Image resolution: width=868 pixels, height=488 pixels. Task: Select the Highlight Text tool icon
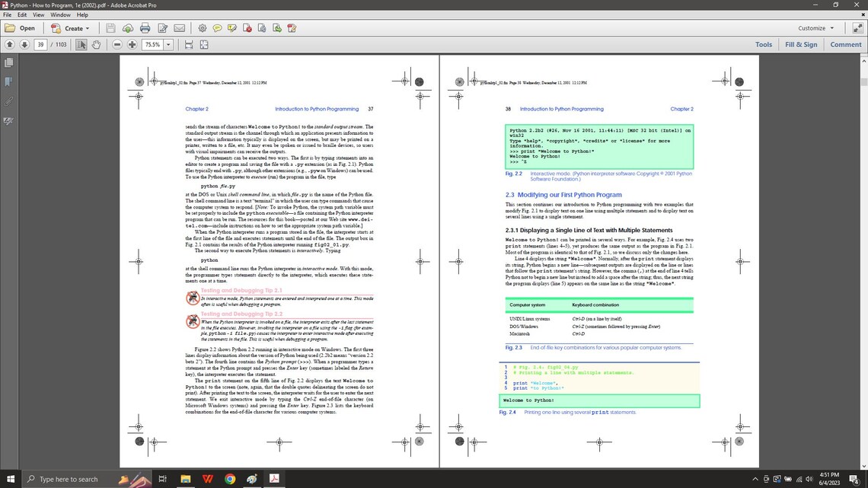[x=231, y=28]
